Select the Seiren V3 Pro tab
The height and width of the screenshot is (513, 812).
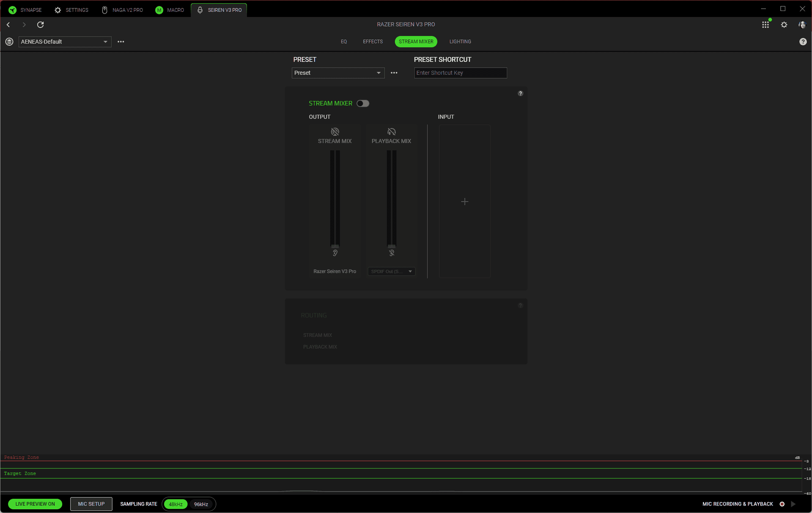tap(219, 10)
